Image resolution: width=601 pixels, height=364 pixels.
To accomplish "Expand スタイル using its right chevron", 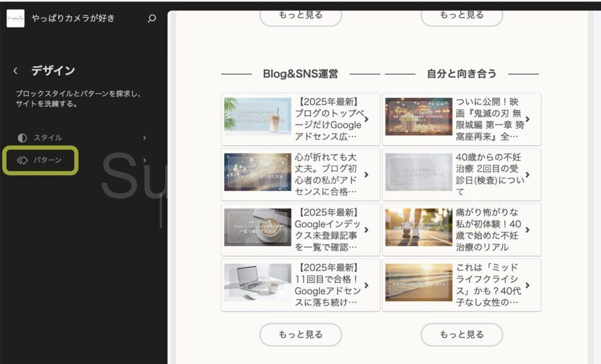I will pos(144,138).
